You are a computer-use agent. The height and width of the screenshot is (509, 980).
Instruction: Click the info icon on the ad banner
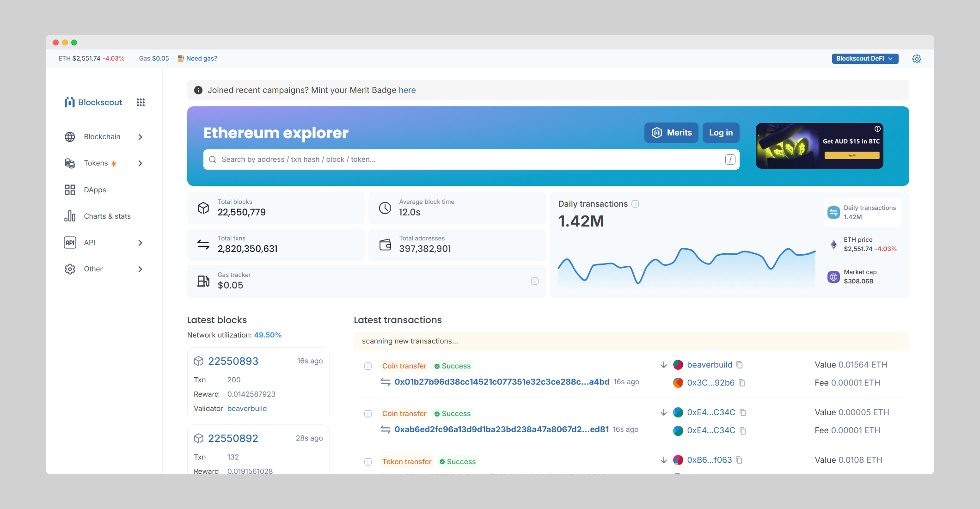coord(877,129)
